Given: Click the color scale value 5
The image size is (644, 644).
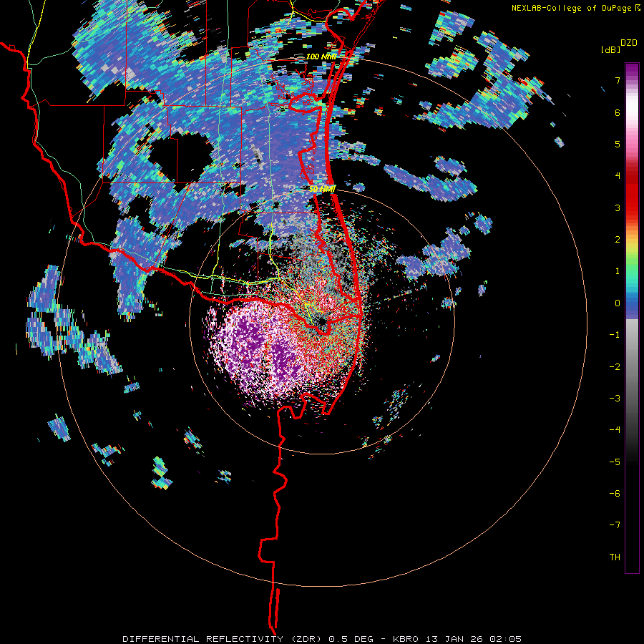Looking at the screenshot, I should [x=618, y=144].
